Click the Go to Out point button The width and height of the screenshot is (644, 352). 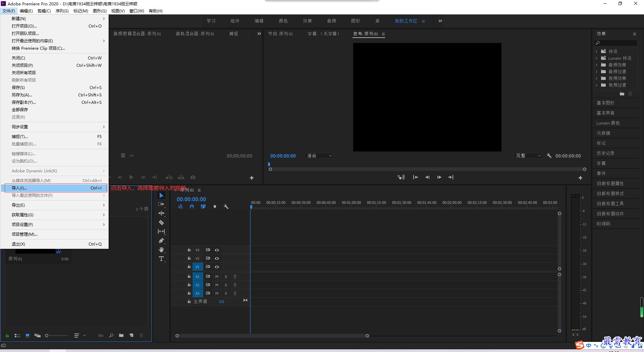(x=451, y=177)
